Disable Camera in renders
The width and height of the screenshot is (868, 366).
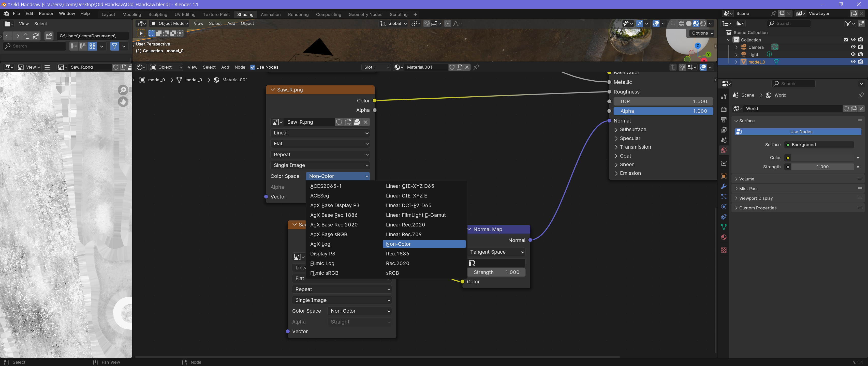[861, 47]
